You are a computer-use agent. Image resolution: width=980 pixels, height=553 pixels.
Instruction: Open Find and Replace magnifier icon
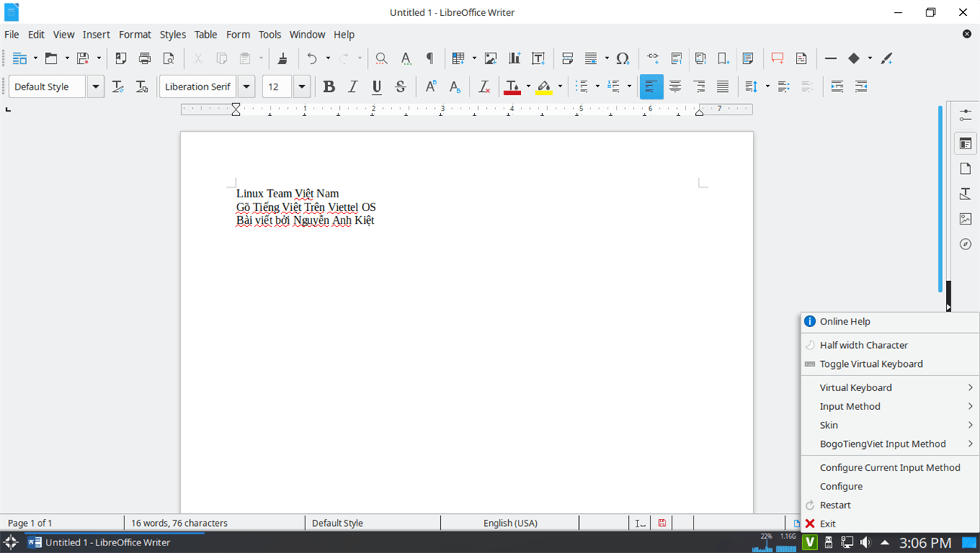pyautogui.click(x=381, y=58)
